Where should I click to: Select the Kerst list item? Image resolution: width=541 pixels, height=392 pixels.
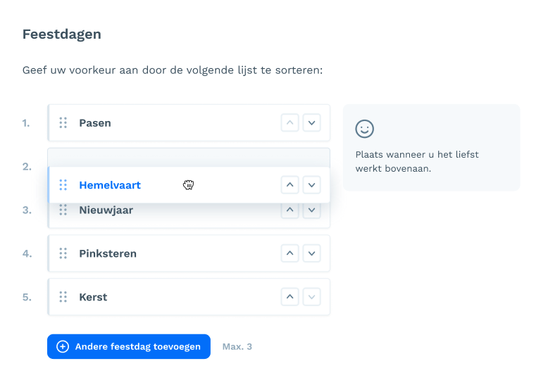click(189, 297)
